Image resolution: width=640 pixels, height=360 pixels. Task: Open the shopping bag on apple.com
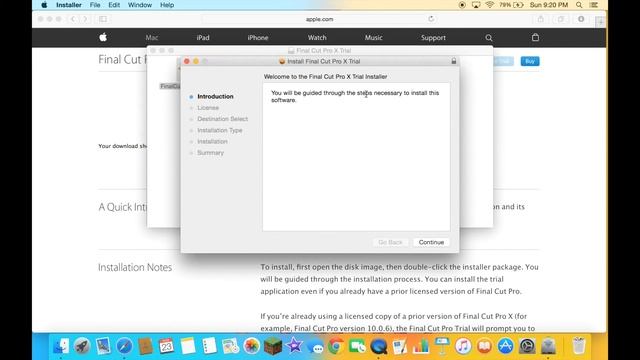click(x=535, y=38)
